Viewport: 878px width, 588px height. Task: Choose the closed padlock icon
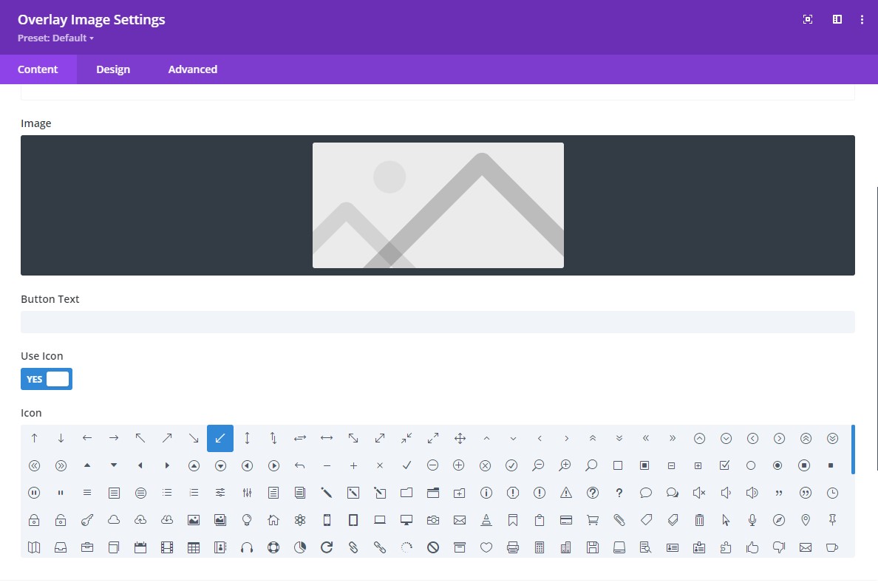[x=34, y=520]
